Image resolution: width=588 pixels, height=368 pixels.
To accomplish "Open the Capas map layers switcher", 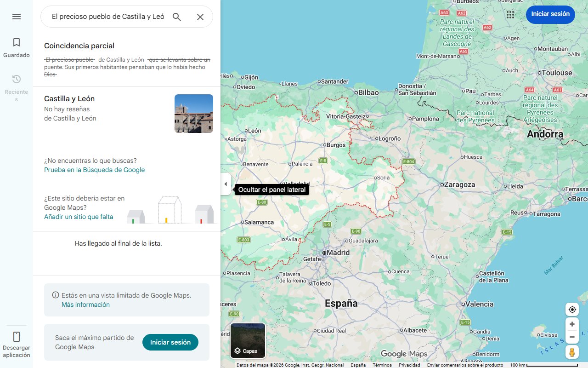I will tap(248, 341).
